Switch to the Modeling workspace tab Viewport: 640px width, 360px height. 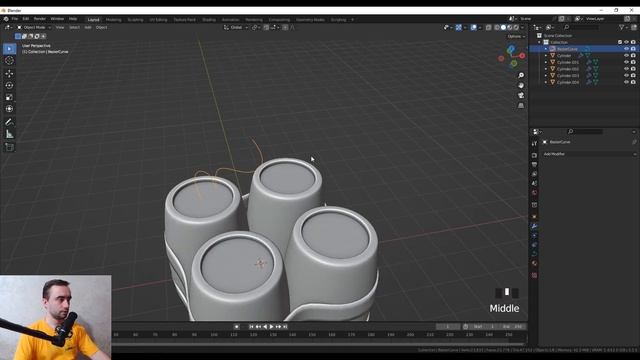point(113,20)
